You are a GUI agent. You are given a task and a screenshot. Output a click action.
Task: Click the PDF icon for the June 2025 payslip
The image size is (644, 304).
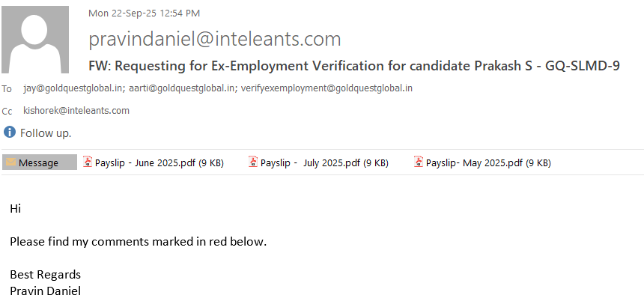[88, 162]
